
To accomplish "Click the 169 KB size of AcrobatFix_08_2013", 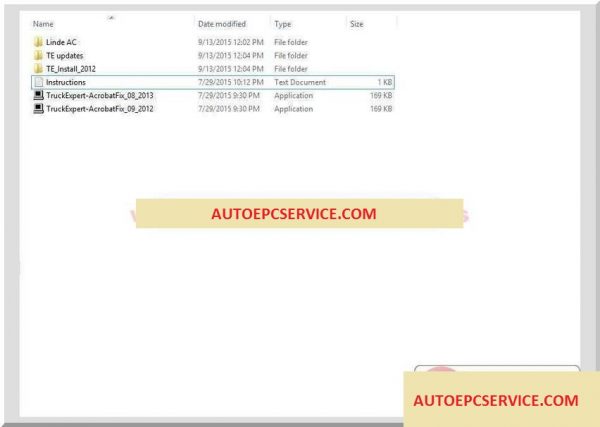I will pos(381,95).
